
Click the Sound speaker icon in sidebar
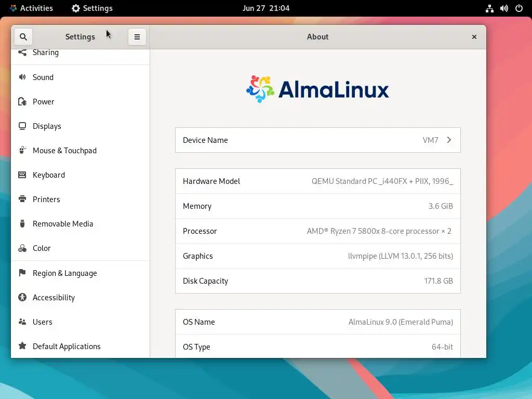22,77
